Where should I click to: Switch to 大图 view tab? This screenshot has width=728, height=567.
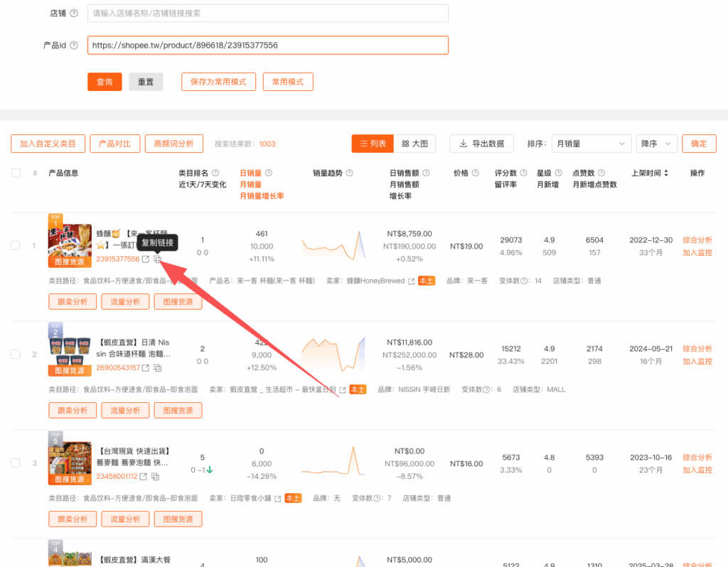click(x=414, y=144)
